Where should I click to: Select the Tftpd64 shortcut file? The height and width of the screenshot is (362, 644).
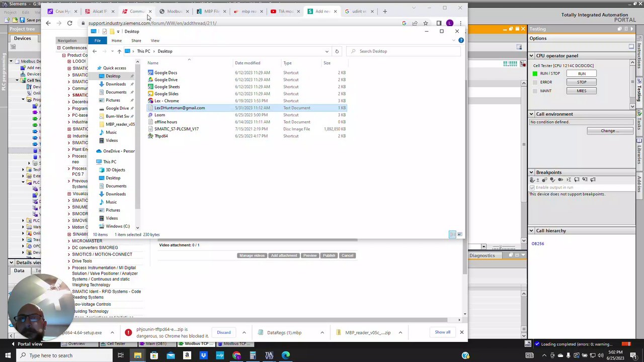pyautogui.click(x=161, y=136)
